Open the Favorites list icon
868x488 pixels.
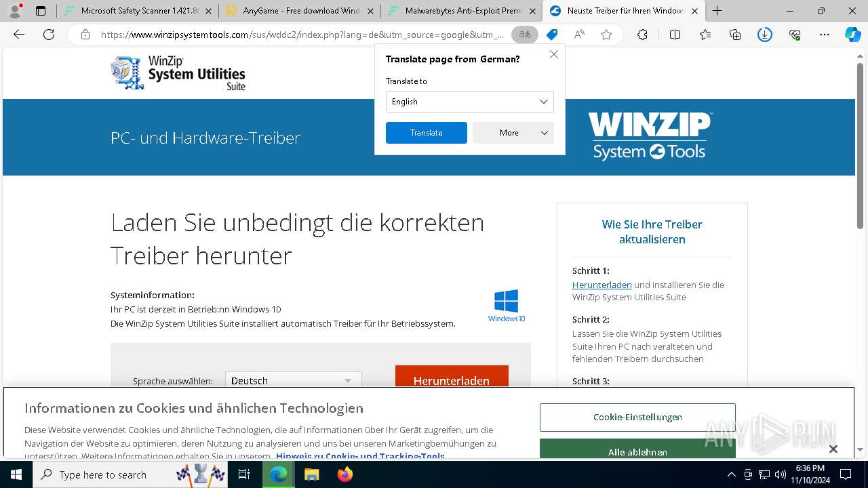[705, 35]
